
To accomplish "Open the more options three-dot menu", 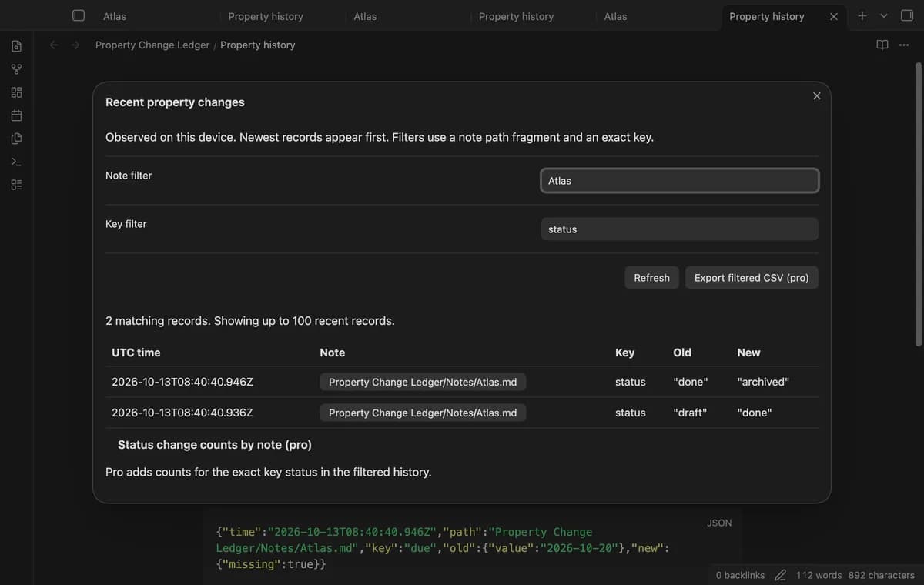I will tap(904, 45).
